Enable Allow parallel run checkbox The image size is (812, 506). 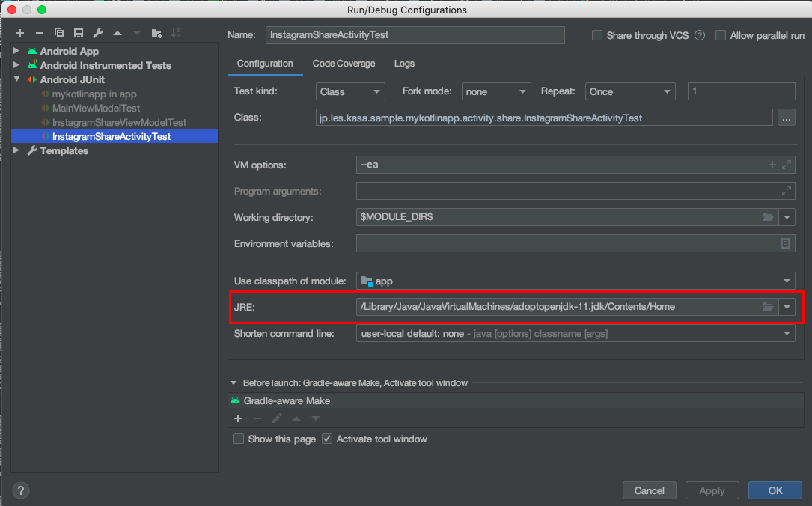[x=721, y=35]
